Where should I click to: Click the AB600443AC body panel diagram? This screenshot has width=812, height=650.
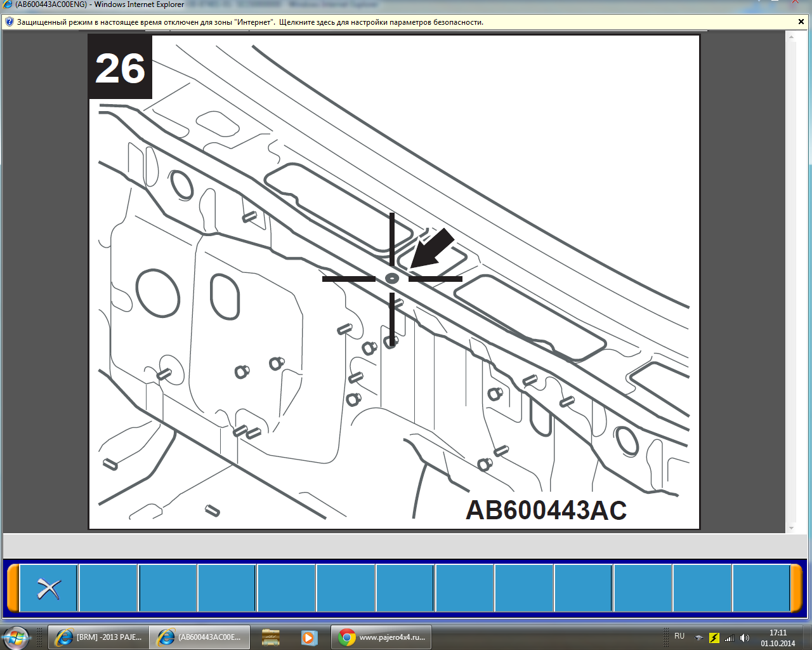pos(394,282)
